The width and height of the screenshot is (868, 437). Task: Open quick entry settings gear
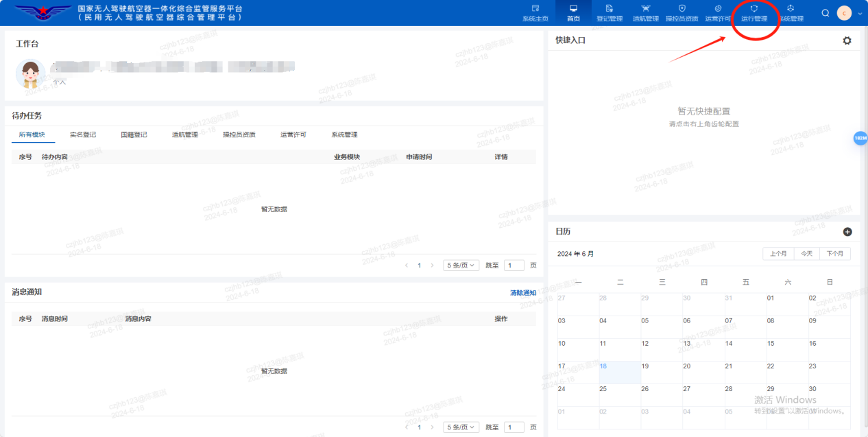847,40
